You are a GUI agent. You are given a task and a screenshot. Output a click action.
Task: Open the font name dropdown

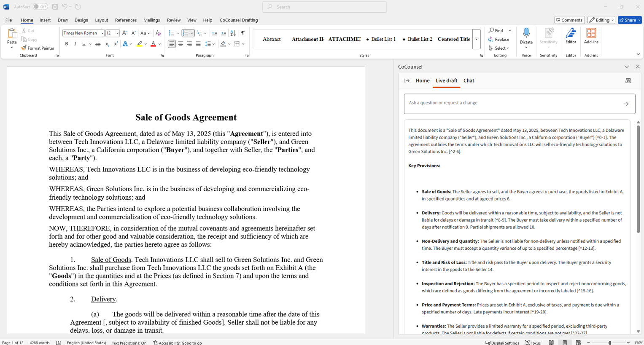click(102, 33)
